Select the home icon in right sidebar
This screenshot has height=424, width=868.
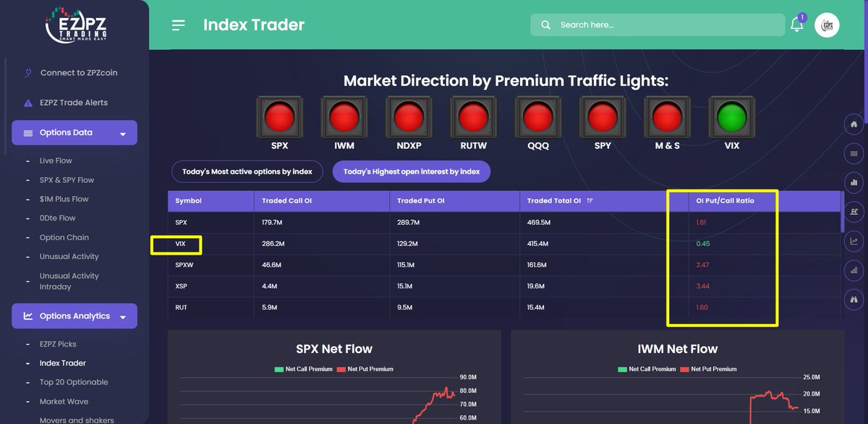coord(854,124)
